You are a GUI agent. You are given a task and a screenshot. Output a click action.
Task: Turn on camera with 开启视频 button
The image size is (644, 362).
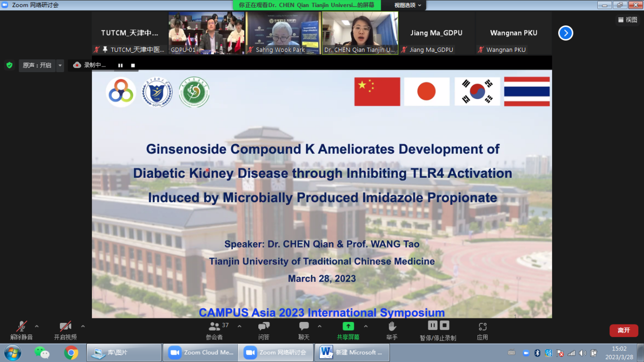(65, 326)
